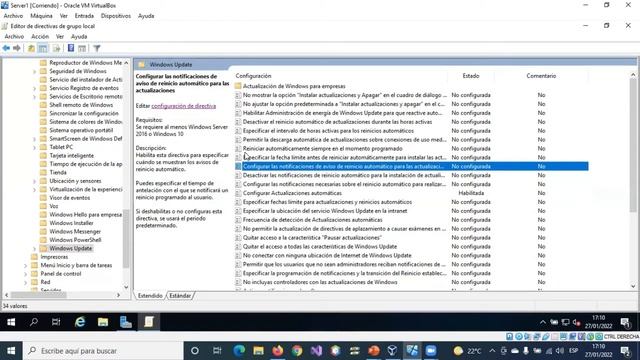Expand the Seguridad de Windows tree node
The height and width of the screenshot is (360, 640).
tap(35, 71)
